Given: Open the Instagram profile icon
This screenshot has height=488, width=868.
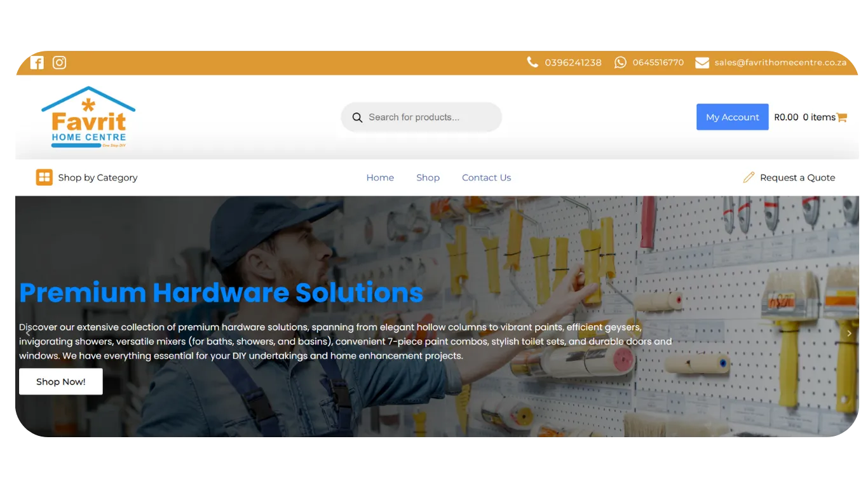Looking at the screenshot, I should coord(59,62).
